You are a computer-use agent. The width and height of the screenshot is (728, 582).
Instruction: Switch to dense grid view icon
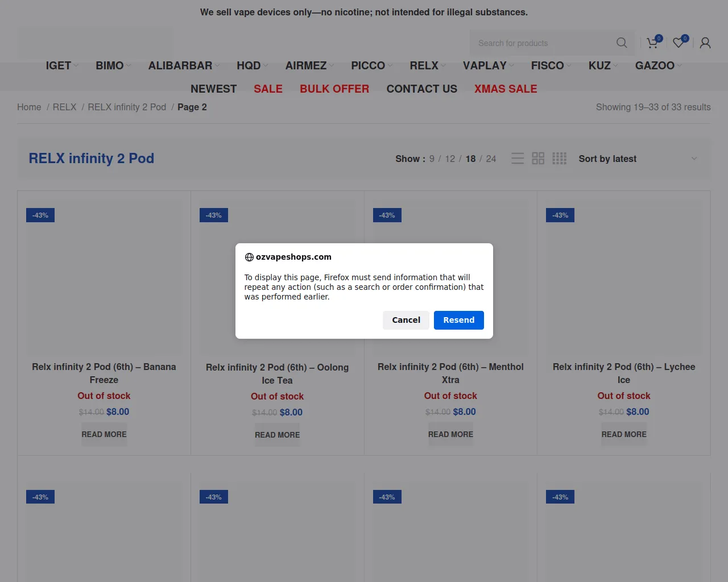point(560,159)
